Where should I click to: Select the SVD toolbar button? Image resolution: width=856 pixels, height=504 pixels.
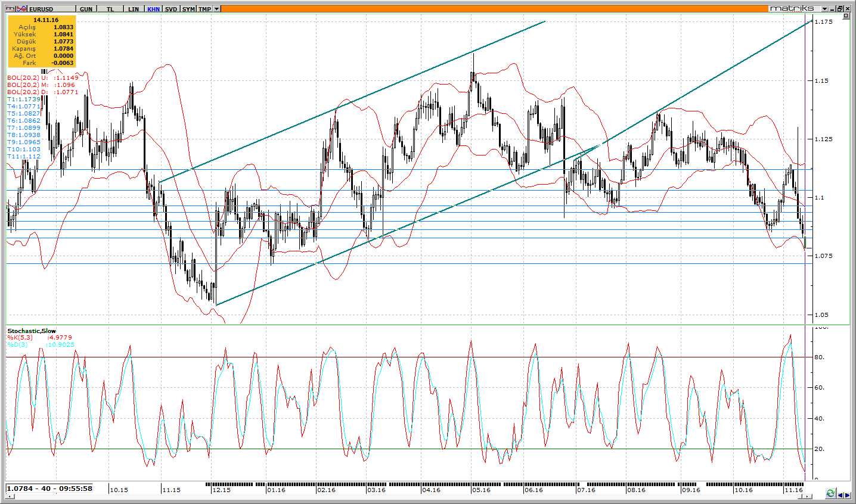click(x=171, y=9)
